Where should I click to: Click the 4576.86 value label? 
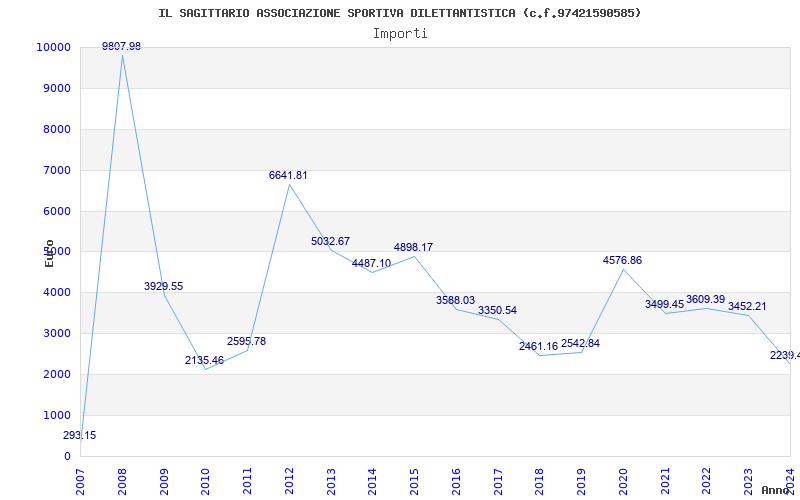pos(622,261)
